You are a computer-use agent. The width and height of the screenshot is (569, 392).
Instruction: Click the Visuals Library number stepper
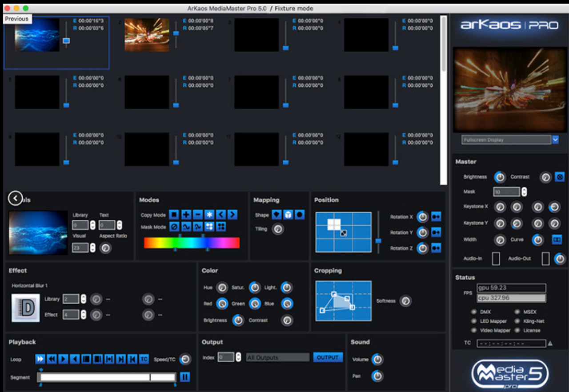[x=92, y=225]
